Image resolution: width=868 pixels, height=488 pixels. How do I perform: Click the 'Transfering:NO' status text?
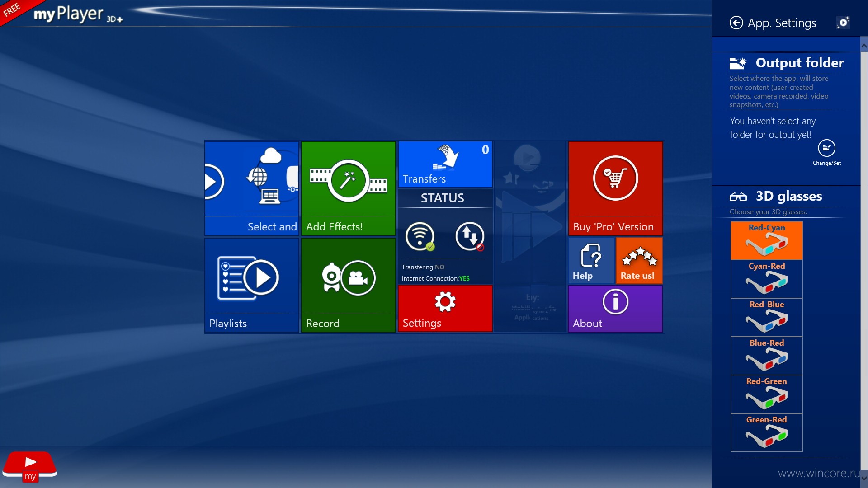pos(423,267)
